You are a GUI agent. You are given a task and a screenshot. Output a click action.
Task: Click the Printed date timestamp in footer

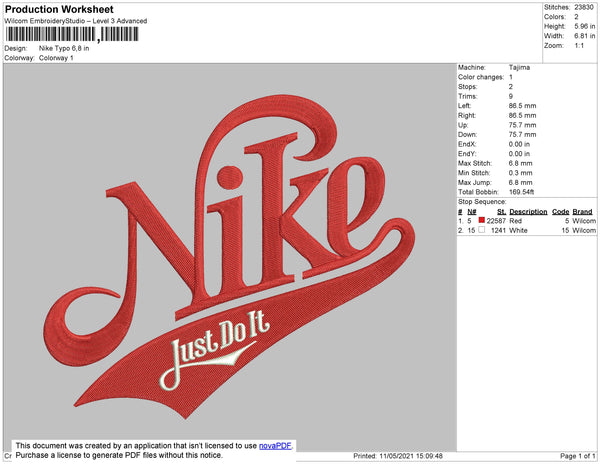click(x=398, y=456)
